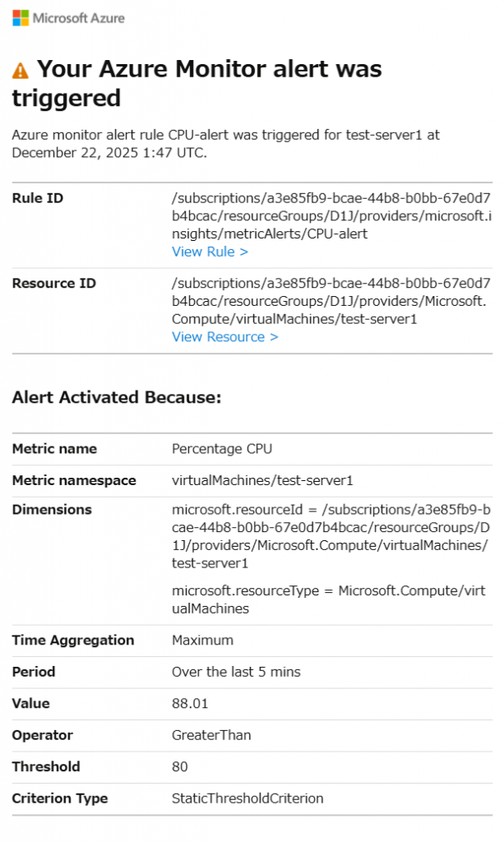Open the View Rule link
Viewport: 504px width, 842px height.
(x=210, y=252)
